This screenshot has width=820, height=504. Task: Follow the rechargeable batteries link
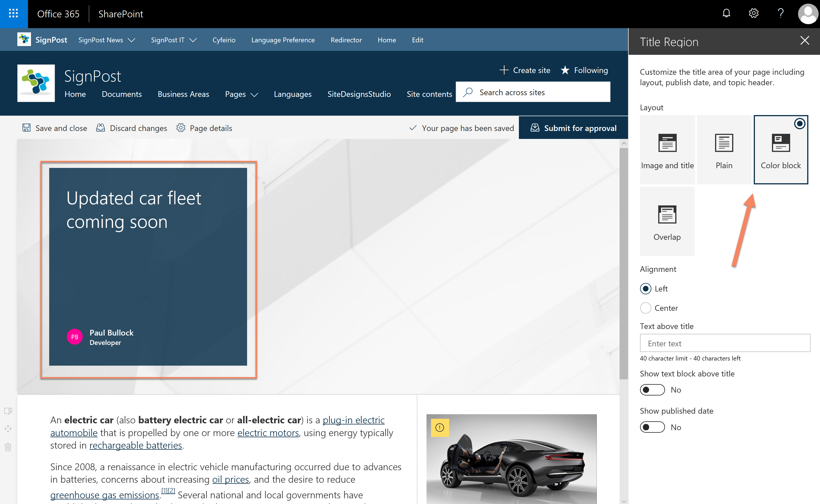click(x=135, y=445)
